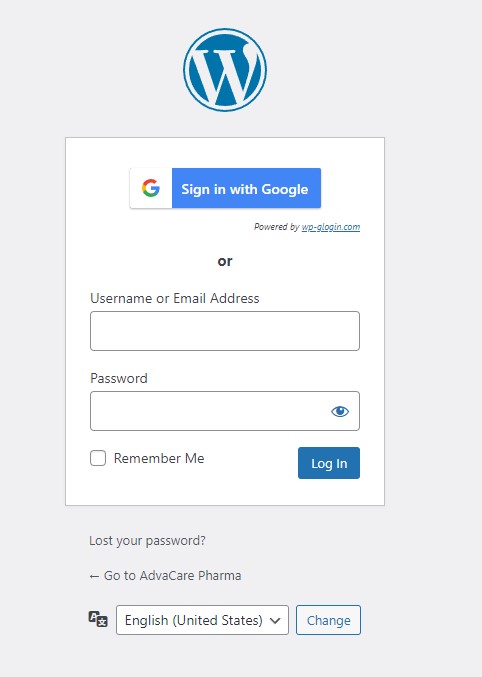The width and height of the screenshot is (482, 677).
Task: Focus the Username or Email Address field
Action: (x=225, y=331)
